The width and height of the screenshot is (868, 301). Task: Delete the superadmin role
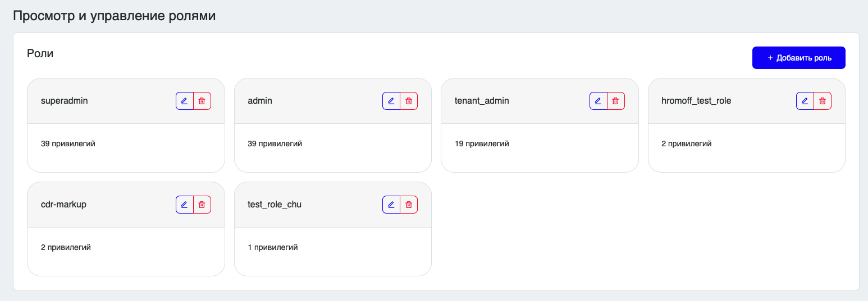click(x=202, y=101)
